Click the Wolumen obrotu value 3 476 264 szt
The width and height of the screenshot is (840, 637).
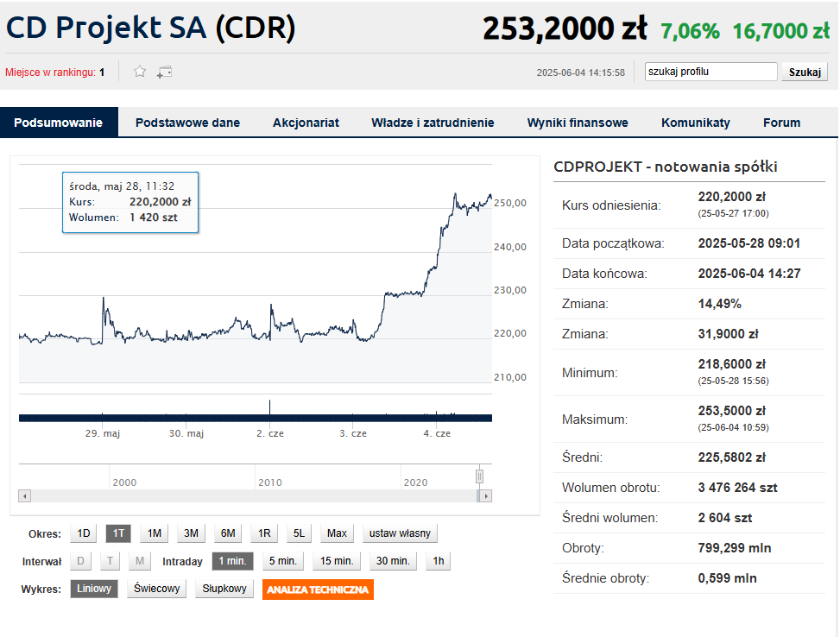click(737, 488)
